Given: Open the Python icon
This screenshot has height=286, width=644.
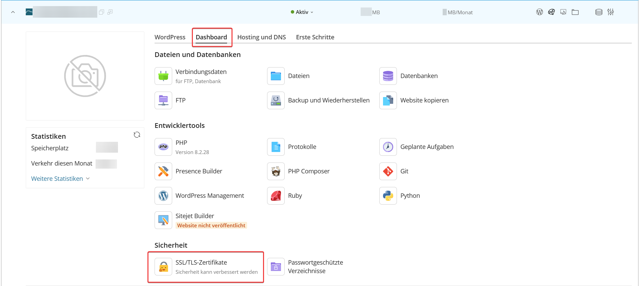Looking at the screenshot, I should [x=388, y=196].
